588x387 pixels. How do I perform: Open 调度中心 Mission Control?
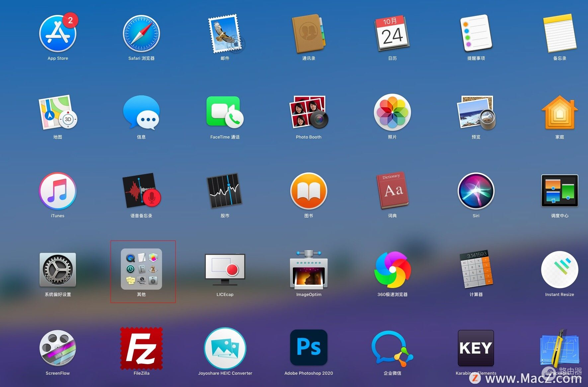(x=560, y=191)
